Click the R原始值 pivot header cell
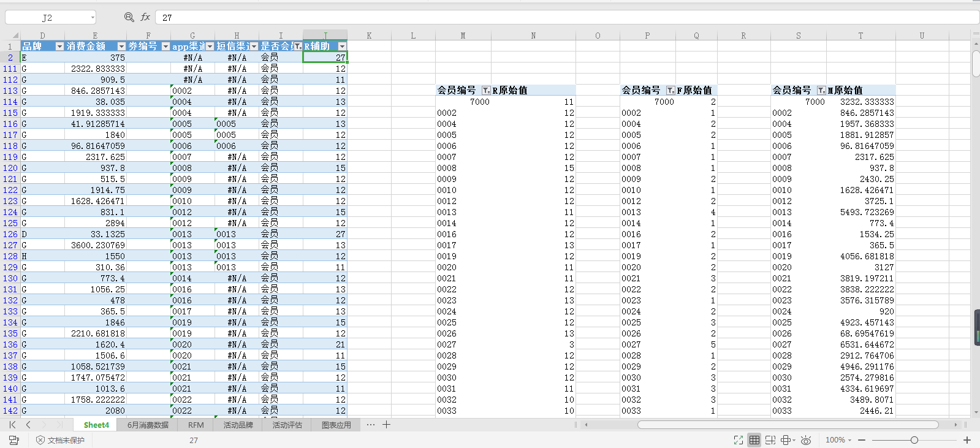The height and width of the screenshot is (448, 980). click(x=533, y=90)
